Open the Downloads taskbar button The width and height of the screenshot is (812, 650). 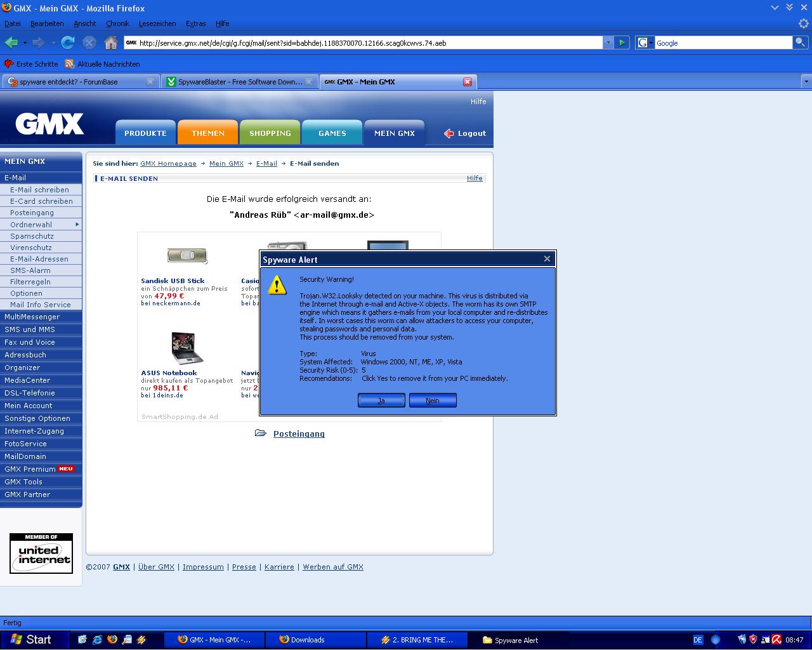[314, 640]
